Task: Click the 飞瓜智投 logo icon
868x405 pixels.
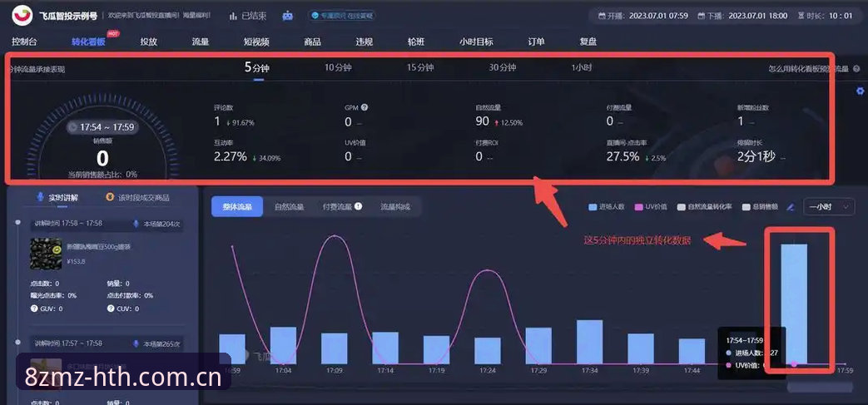Action: [x=22, y=16]
